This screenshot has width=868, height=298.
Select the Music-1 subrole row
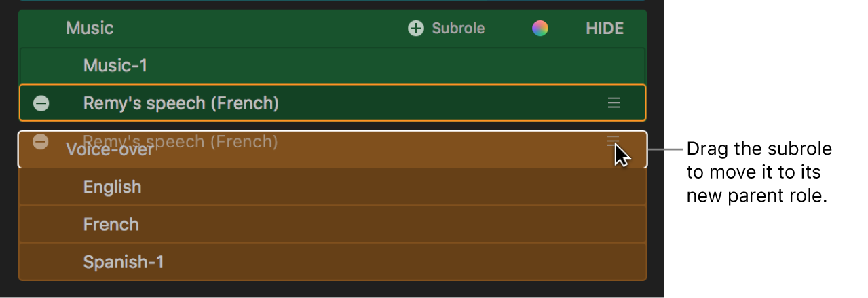[x=115, y=66]
